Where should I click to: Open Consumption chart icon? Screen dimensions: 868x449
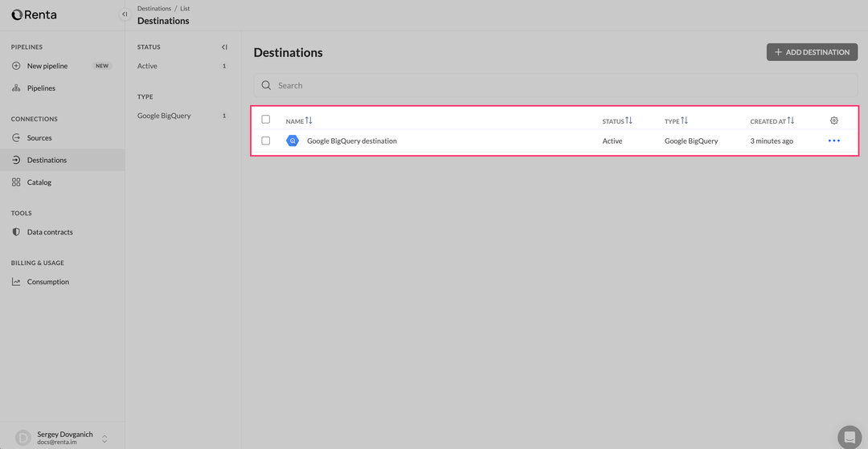pyautogui.click(x=16, y=282)
